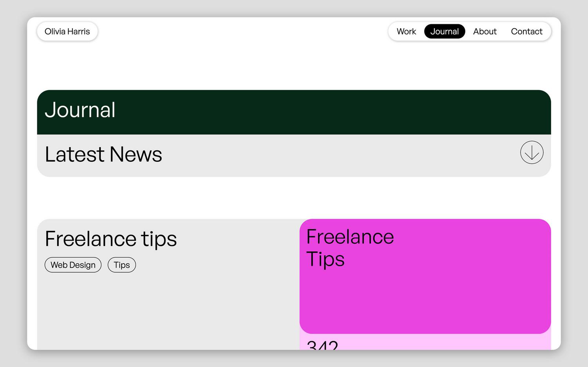Click the 342 number in pink strip
This screenshot has height=367, width=588.
click(322, 345)
